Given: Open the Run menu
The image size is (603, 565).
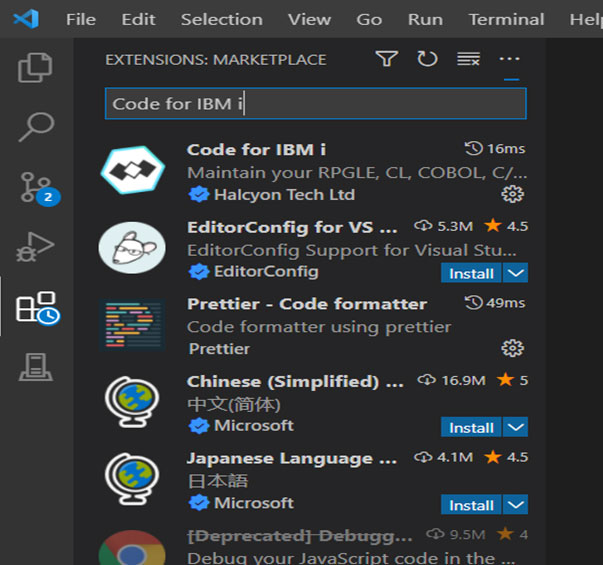Looking at the screenshot, I should pos(425,19).
